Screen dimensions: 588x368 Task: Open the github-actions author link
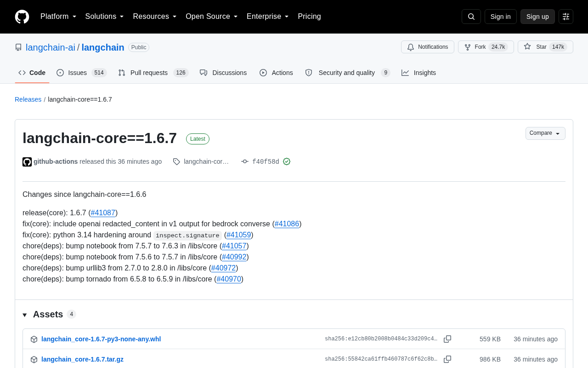[x=56, y=161]
